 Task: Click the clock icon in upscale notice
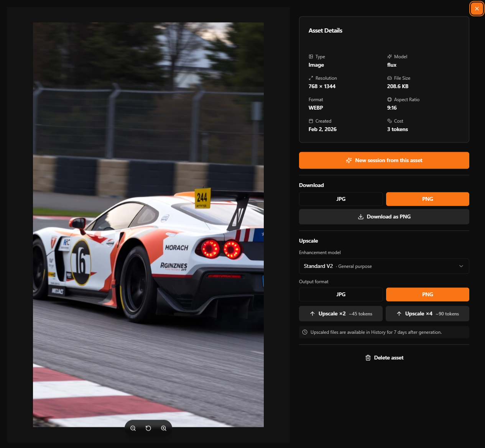coord(305,332)
